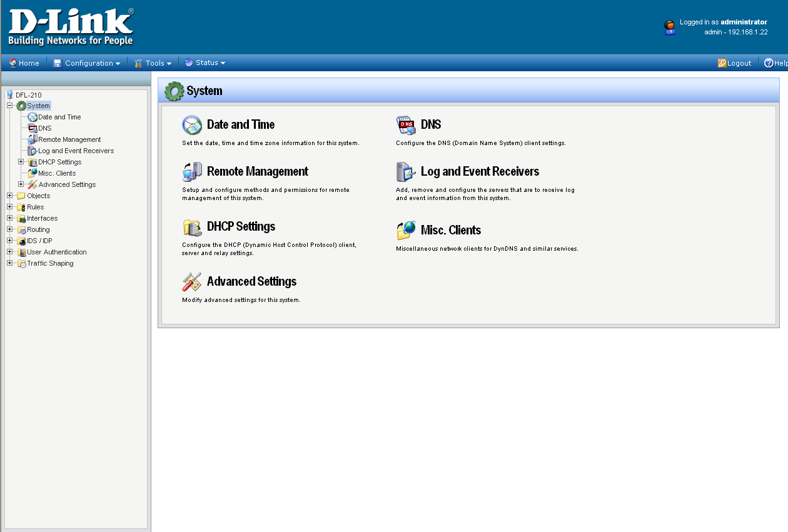Click the Advanced Settings icon in tree
The image size is (788, 532).
click(33, 184)
